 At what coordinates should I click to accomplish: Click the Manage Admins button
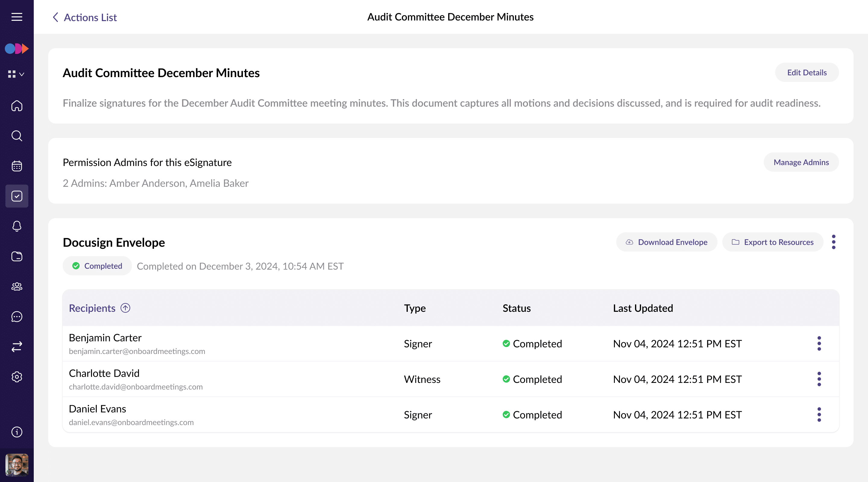[801, 162]
